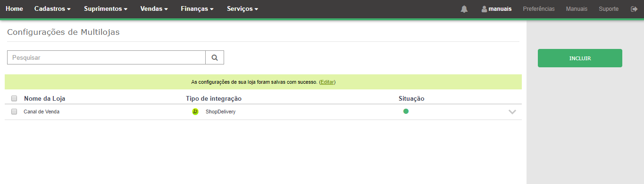Click the green status dot for Canal de Venda

tap(406, 112)
